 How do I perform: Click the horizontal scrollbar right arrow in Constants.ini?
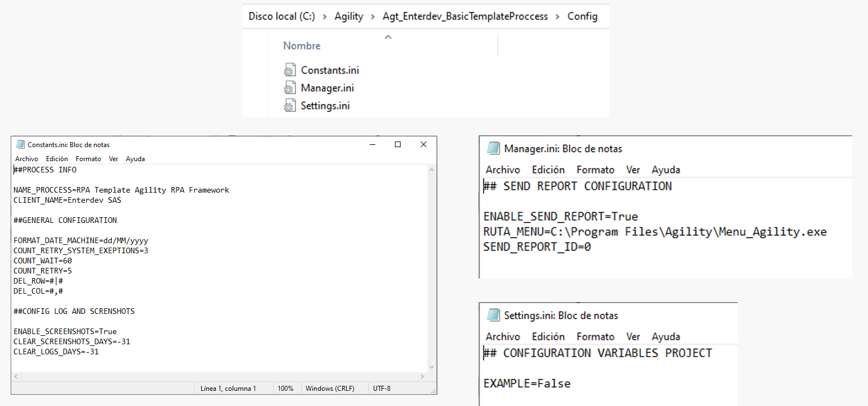click(x=422, y=377)
